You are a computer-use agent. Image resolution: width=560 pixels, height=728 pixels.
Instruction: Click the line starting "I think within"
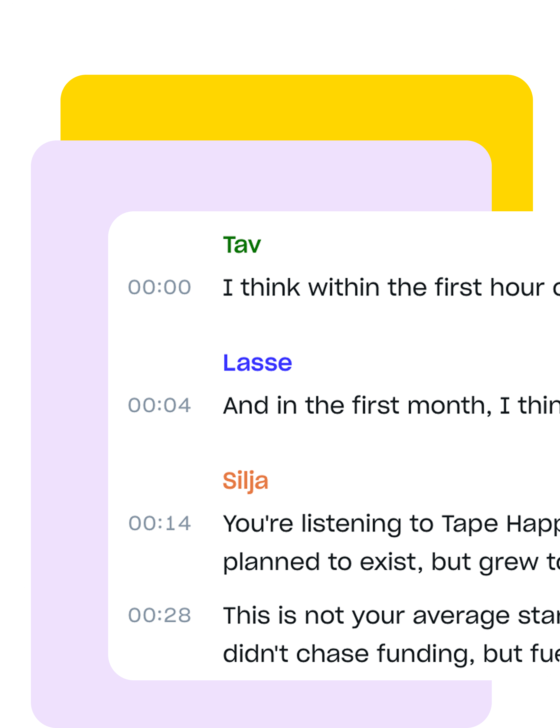[390, 287]
